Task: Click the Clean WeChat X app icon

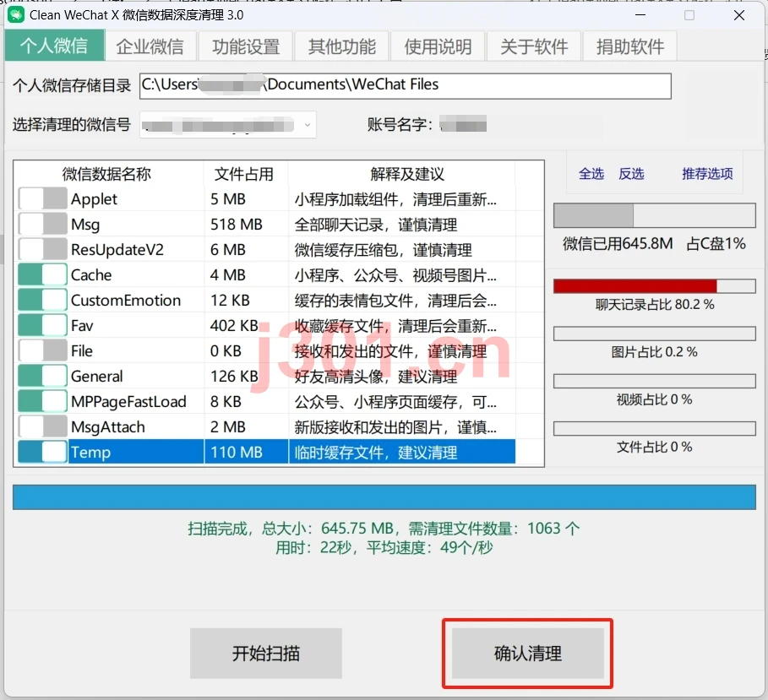Action: (16, 15)
